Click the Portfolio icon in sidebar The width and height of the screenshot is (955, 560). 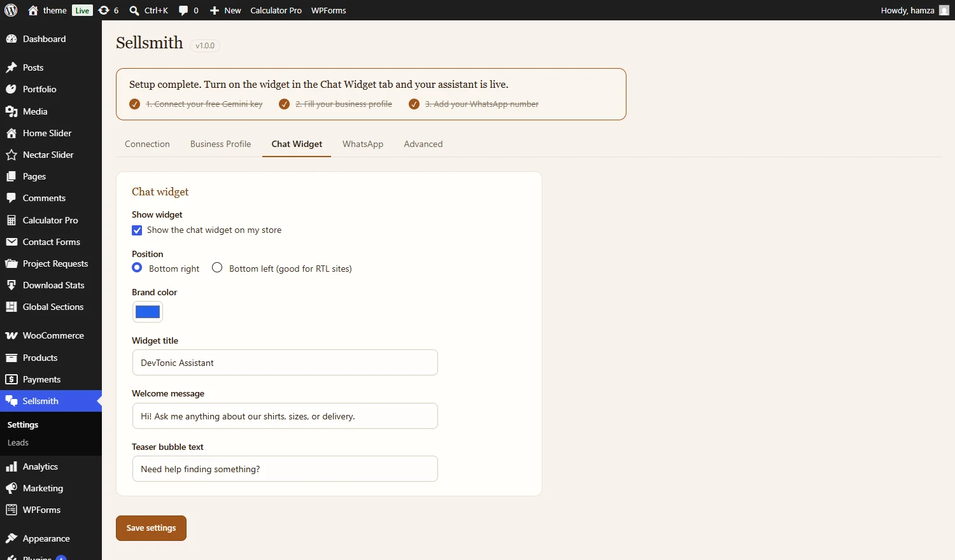click(x=11, y=89)
